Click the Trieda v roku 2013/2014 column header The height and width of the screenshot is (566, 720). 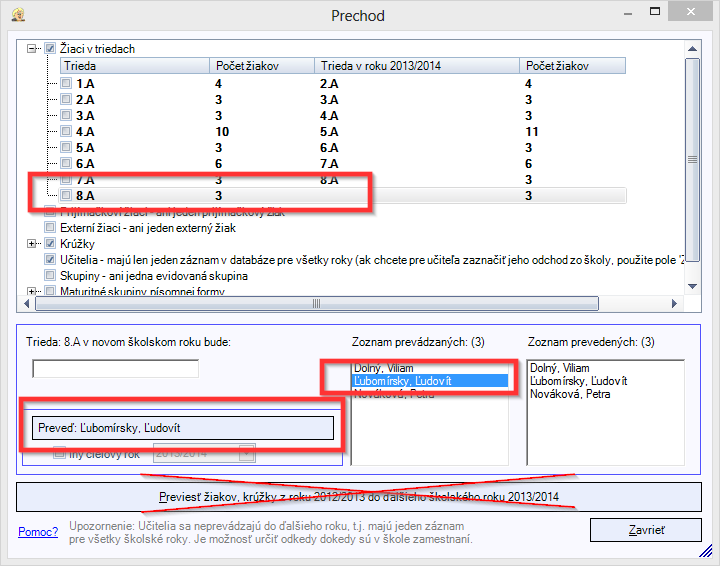417,66
